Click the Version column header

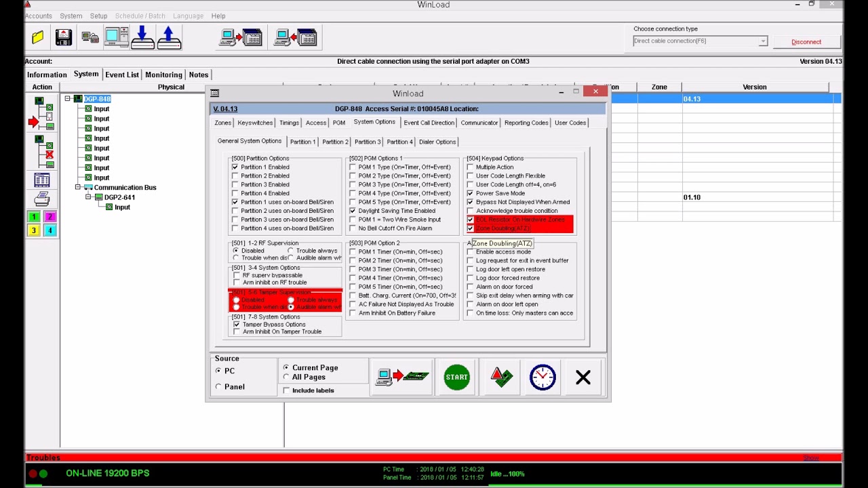(755, 87)
